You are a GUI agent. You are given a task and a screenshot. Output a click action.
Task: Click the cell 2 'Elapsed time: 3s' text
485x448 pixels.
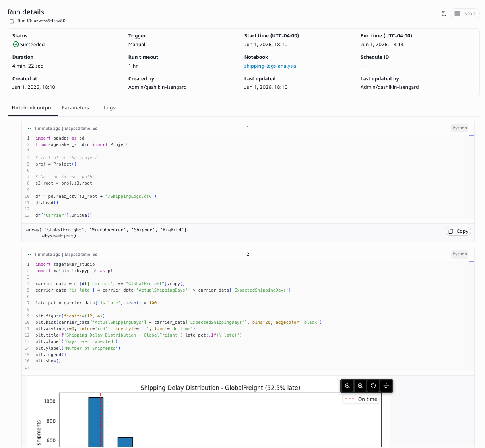click(81, 254)
